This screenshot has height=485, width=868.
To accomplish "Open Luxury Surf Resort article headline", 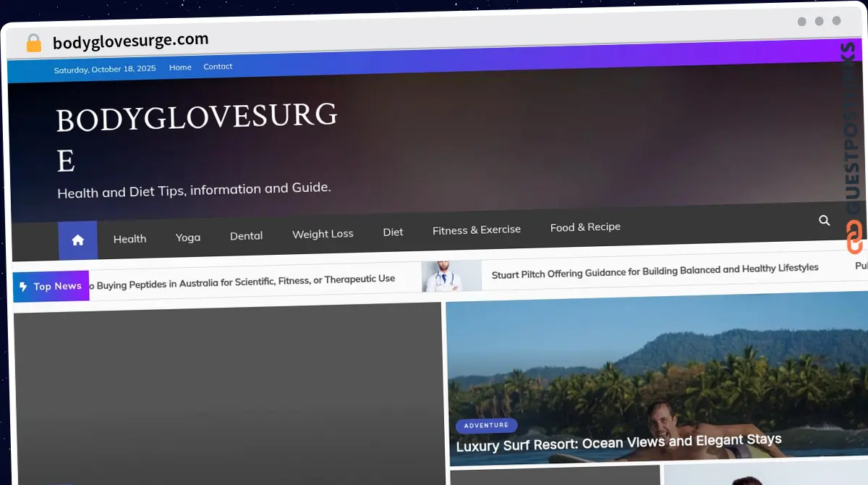I will point(618,442).
